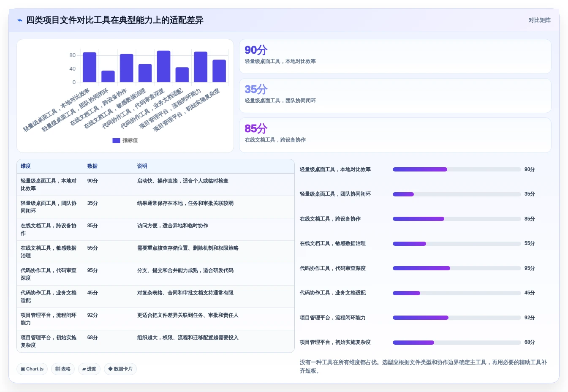Click the 团队协同闭环 progress bar
Screen dimensions: 568x392
click(x=457, y=194)
